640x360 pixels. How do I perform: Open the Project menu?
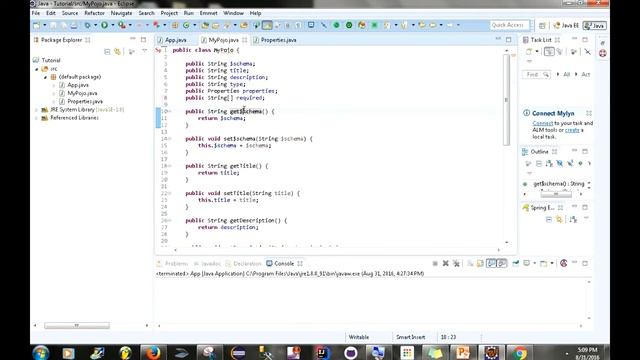coord(169,13)
